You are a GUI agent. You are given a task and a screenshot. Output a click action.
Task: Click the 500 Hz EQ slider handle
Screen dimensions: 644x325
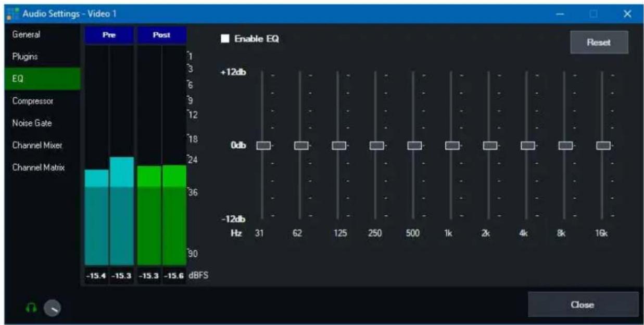click(x=414, y=146)
